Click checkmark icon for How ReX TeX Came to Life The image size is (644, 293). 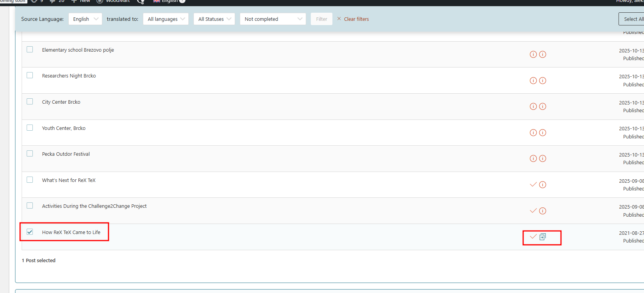[x=533, y=237]
